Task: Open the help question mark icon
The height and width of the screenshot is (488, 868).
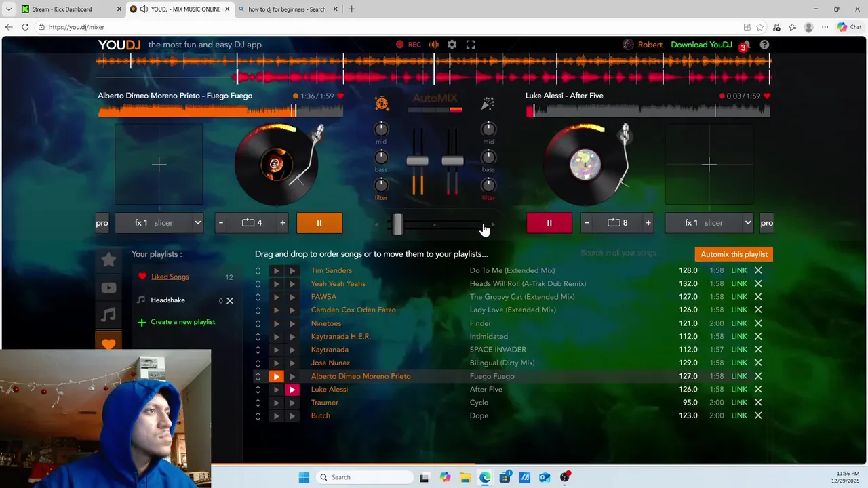Action: (x=764, y=45)
